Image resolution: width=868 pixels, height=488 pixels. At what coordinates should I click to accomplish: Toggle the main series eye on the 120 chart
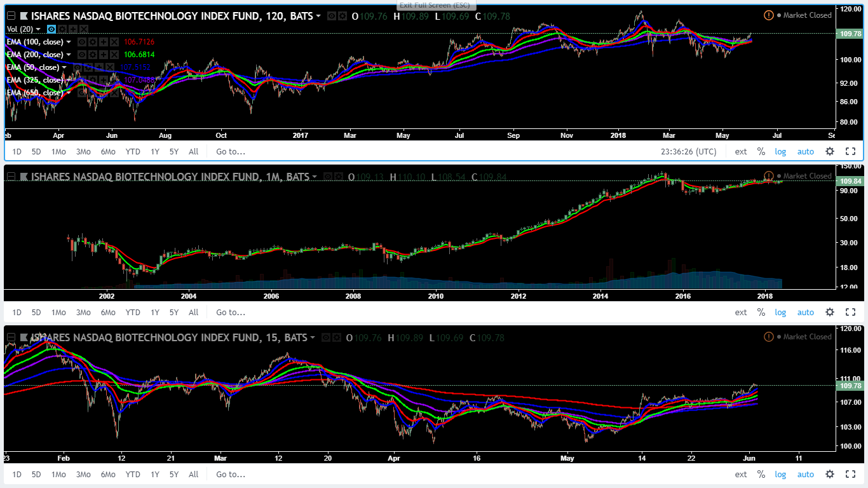(332, 16)
